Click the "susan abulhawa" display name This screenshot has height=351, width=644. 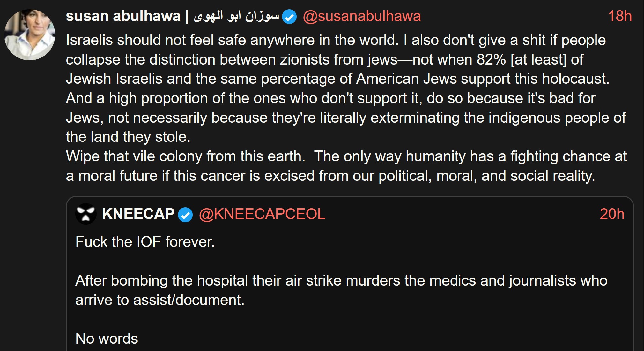point(123,16)
